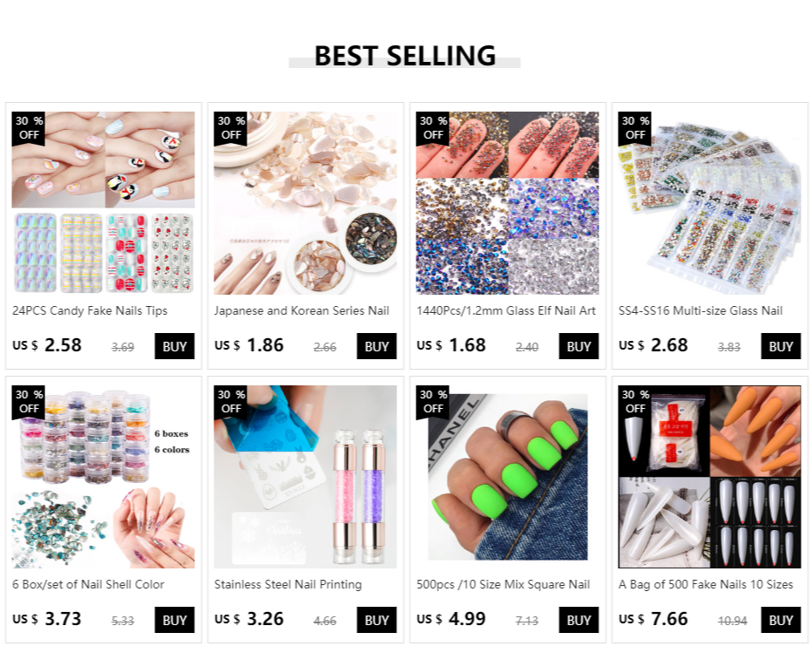The width and height of the screenshot is (812, 653).
Task: Click BUY for A Bag of 500 Fake Nails
Action: click(781, 620)
